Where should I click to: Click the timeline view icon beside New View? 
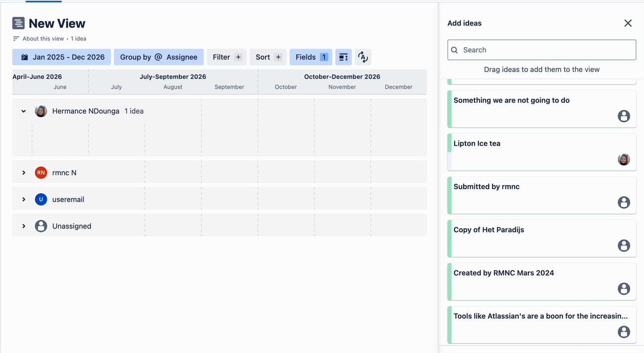tap(19, 23)
